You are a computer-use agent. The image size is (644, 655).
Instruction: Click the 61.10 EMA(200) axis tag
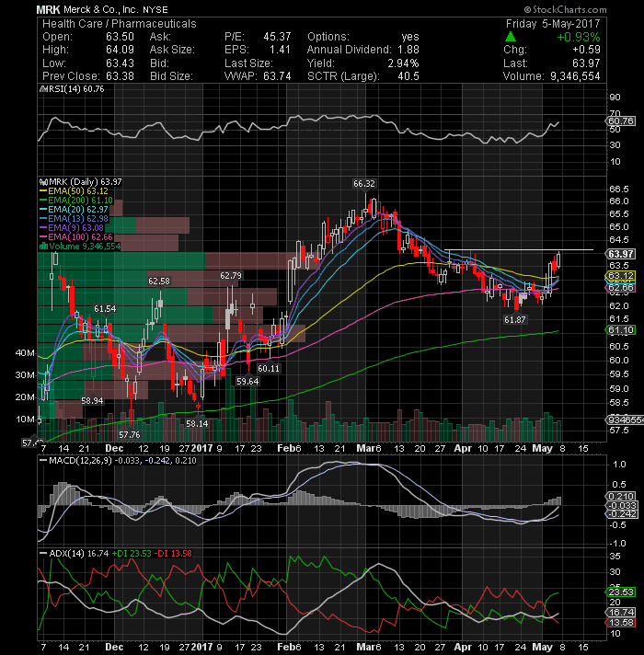click(x=621, y=330)
